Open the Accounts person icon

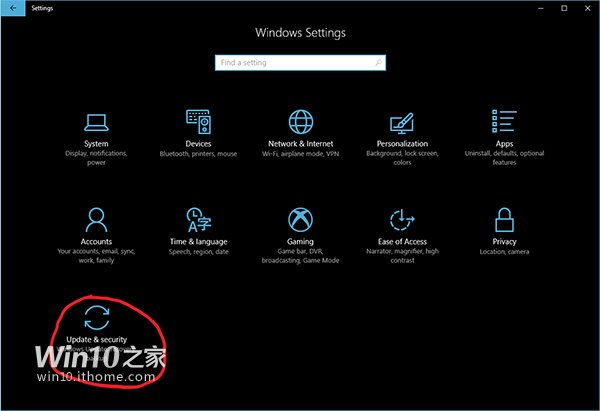click(96, 220)
